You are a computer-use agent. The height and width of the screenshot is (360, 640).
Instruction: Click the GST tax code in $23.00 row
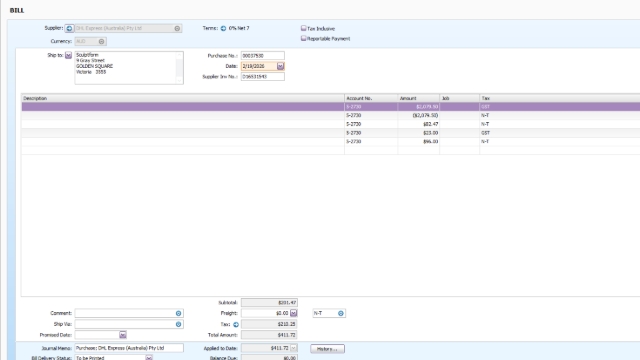coord(485,133)
